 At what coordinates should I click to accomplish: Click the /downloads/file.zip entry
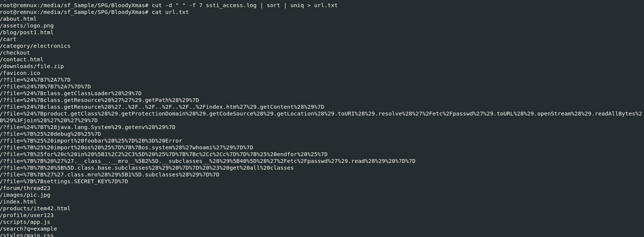[x=32, y=66]
